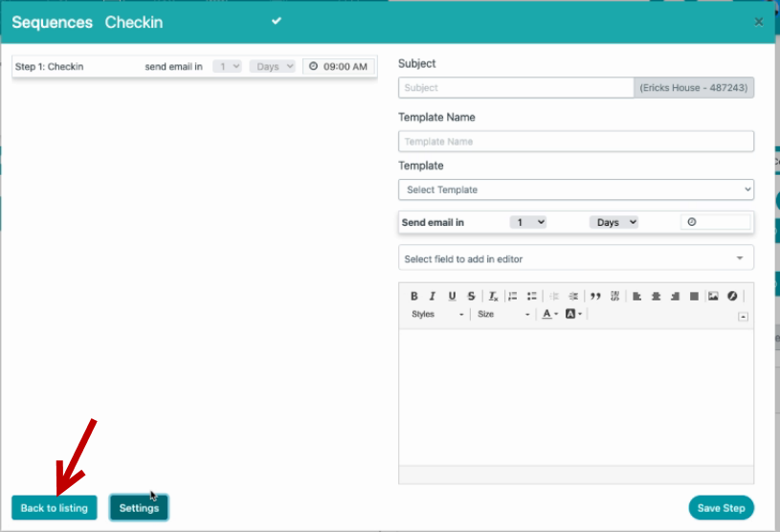Click the Send email in time field
This screenshot has width=780, height=532.
[716, 222]
